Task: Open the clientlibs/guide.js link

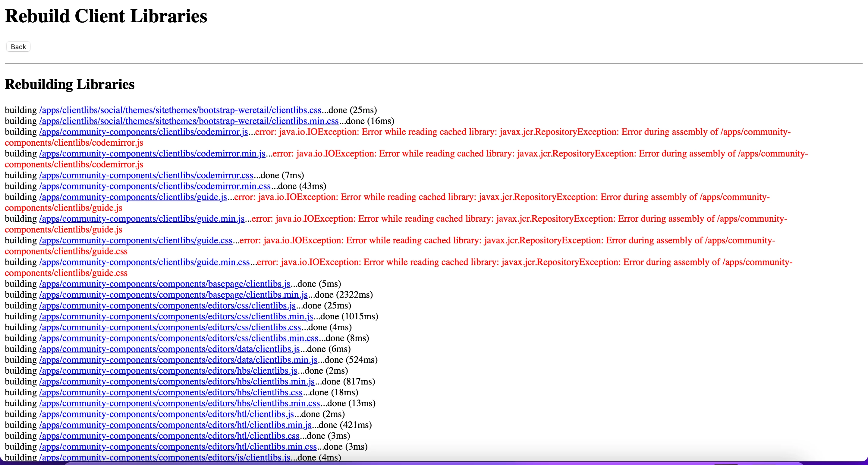Action: click(x=133, y=197)
